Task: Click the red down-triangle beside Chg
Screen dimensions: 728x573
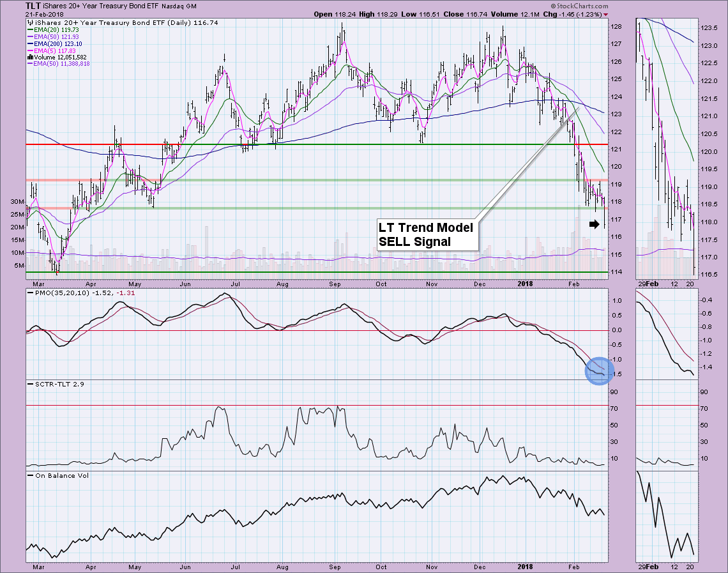Action: coord(605,15)
